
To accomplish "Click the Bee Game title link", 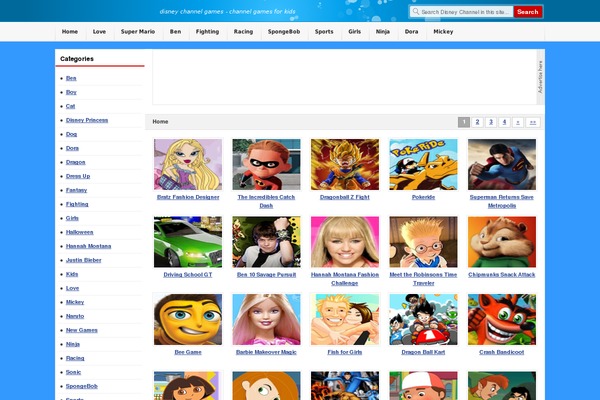I will coord(188,352).
